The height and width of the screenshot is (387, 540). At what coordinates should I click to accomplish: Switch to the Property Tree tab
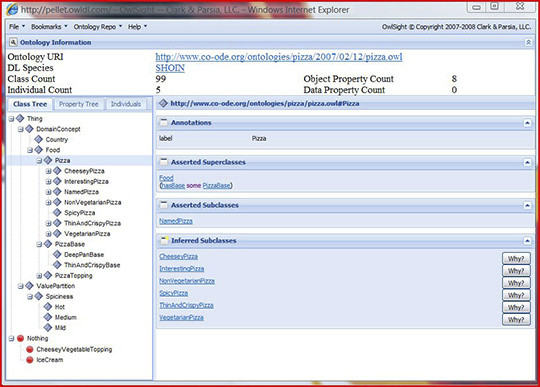(79, 104)
